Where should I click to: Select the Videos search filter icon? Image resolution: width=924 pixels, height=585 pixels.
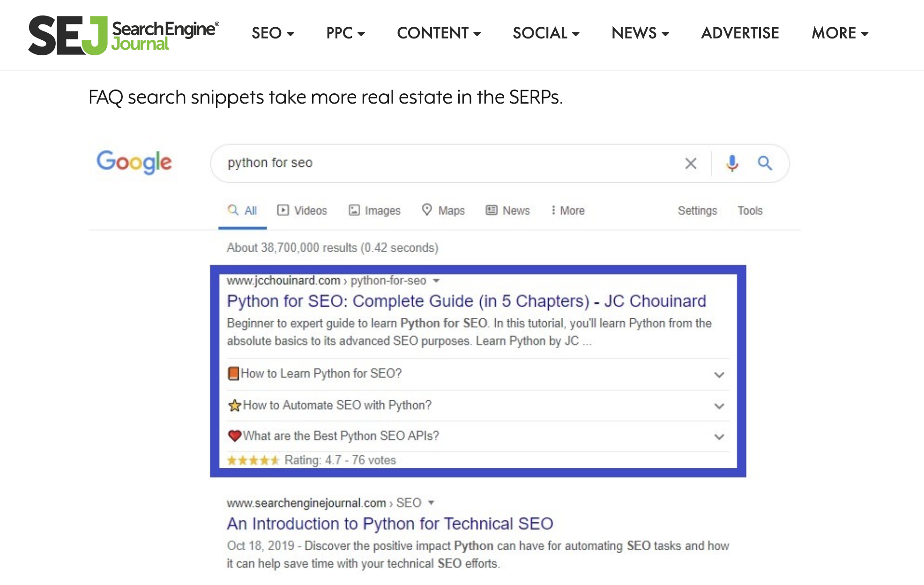click(x=283, y=210)
